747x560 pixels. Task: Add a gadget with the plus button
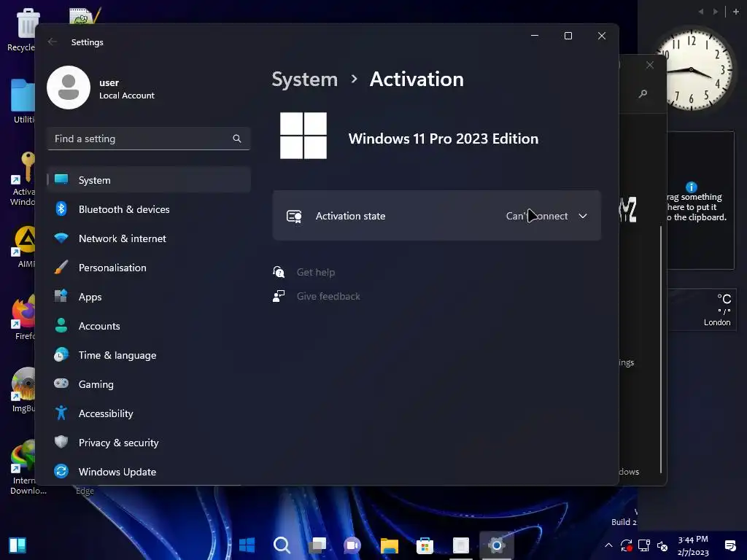coord(735,12)
